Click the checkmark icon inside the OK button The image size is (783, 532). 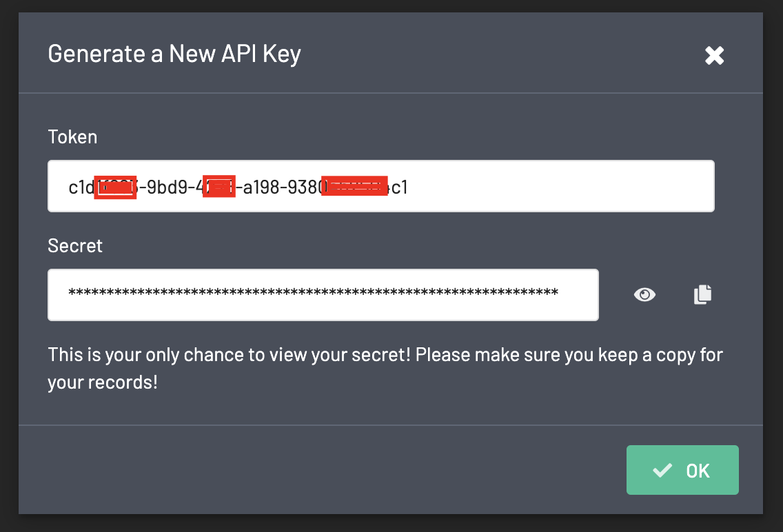(662, 470)
